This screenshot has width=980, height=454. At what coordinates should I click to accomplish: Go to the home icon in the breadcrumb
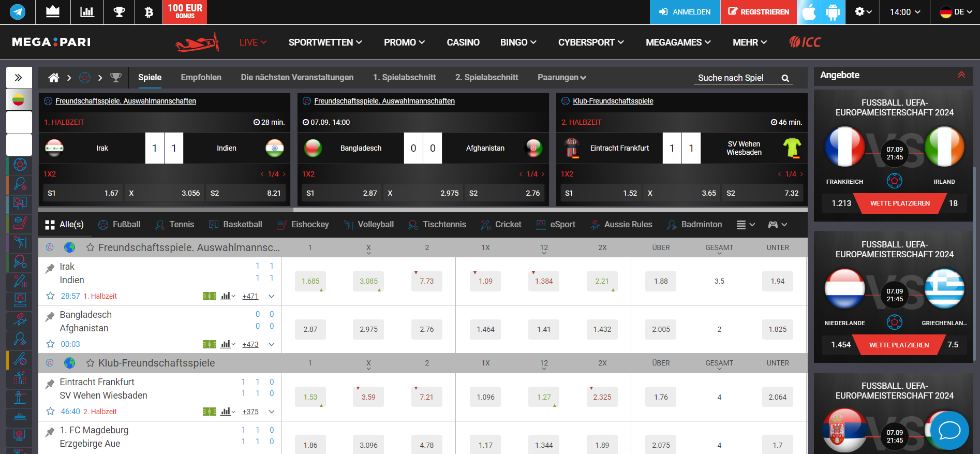pyautogui.click(x=54, y=78)
